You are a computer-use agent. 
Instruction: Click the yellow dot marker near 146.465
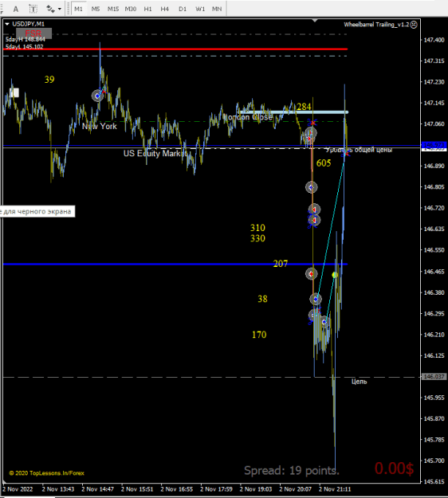[335, 275]
